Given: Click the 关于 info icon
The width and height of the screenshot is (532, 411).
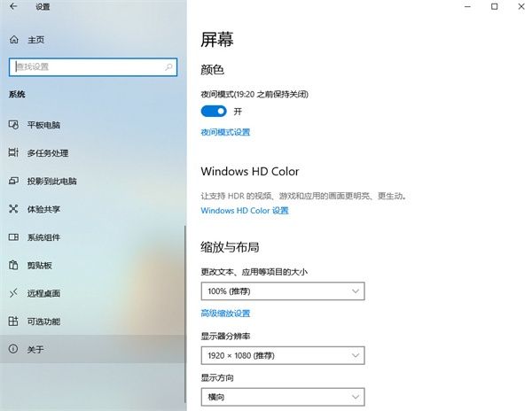Looking at the screenshot, I should tap(13, 349).
